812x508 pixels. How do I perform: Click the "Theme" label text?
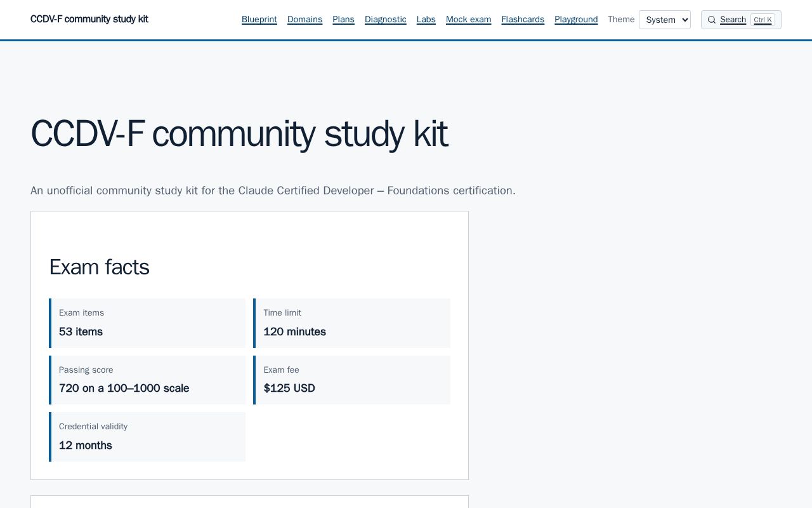621,20
